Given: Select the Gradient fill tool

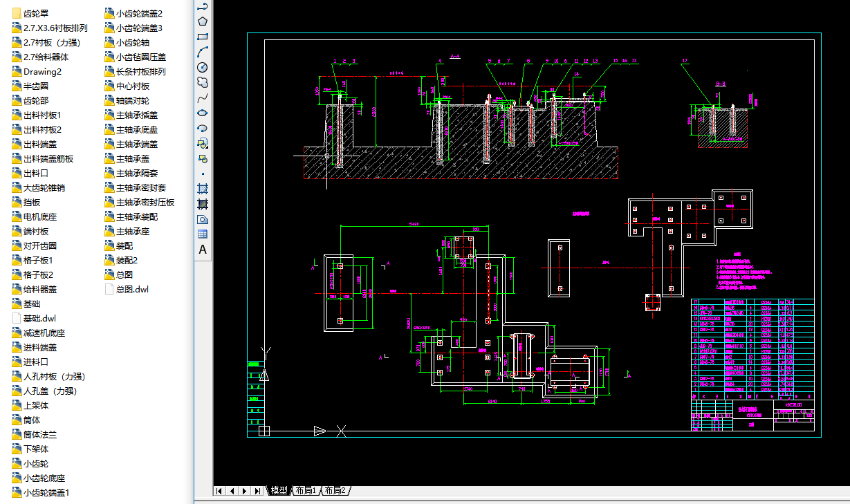Looking at the screenshot, I should 203,204.
